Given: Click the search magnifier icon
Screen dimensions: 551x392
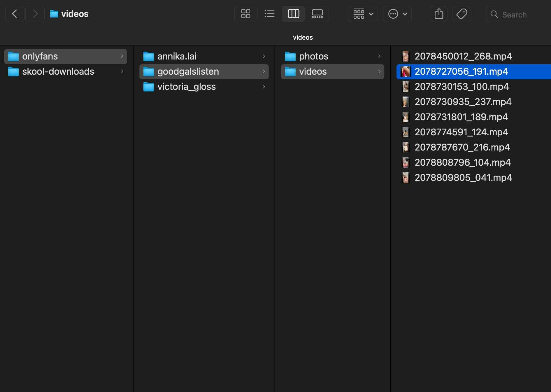Looking at the screenshot, I should [x=494, y=14].
